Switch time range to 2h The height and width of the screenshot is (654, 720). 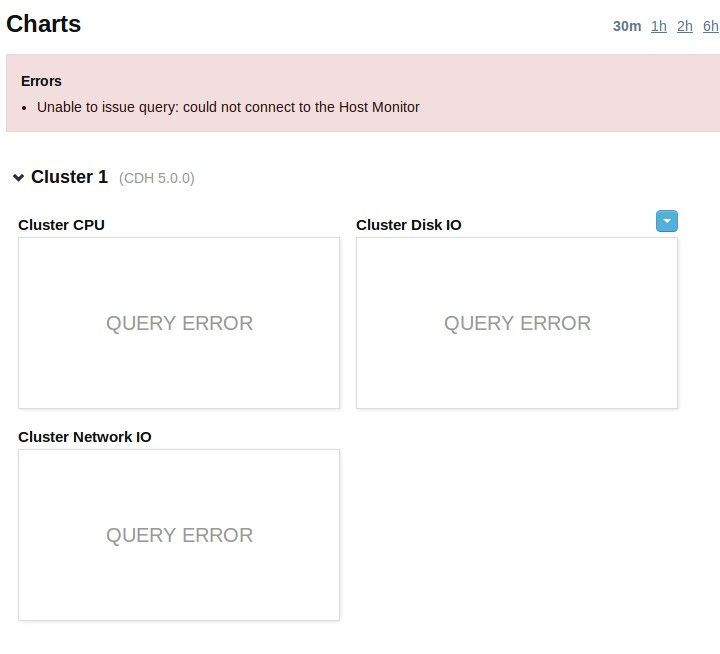click(685, 26)
